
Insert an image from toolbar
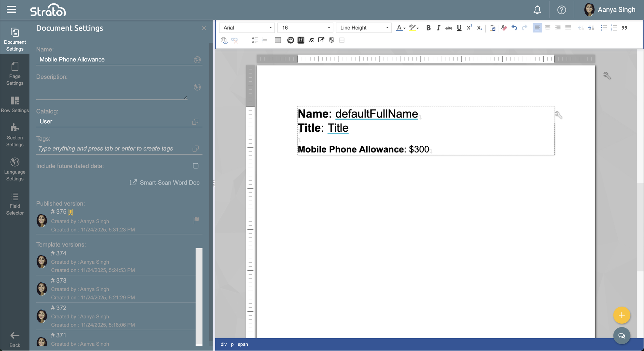290,40
